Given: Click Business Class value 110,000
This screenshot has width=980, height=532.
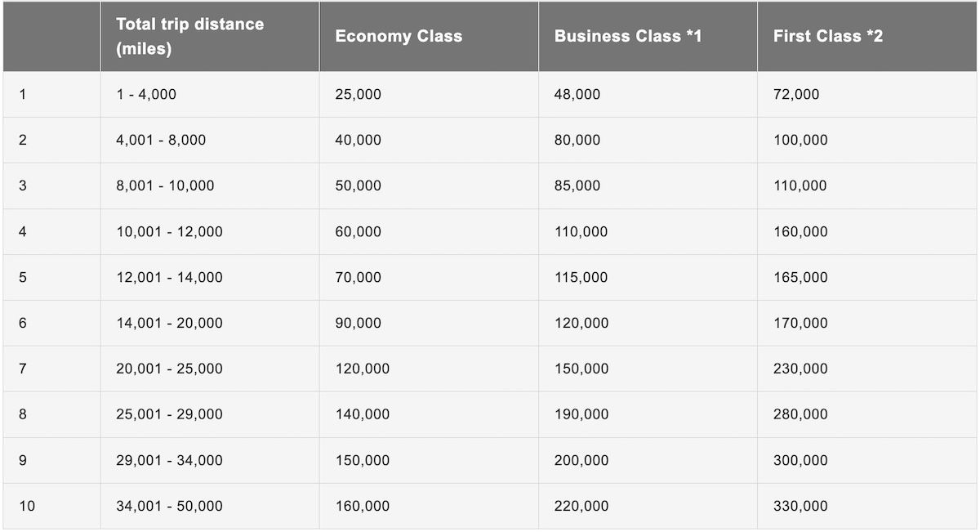Looking at the screenshot, I should pyautogui.click(x=581, y=231).
